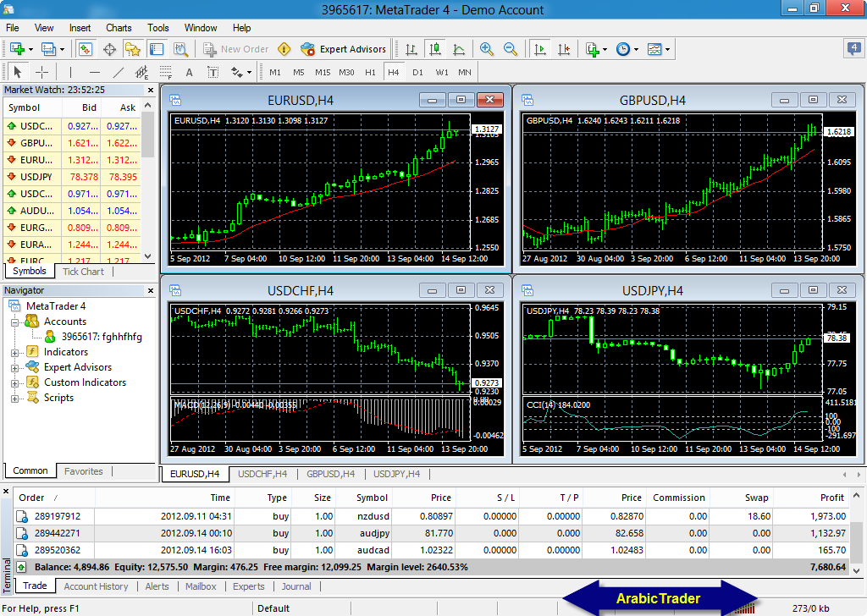Open dropdown arrow beside Profiles icon
Screen dimensions: 867x616
(62, 50)
